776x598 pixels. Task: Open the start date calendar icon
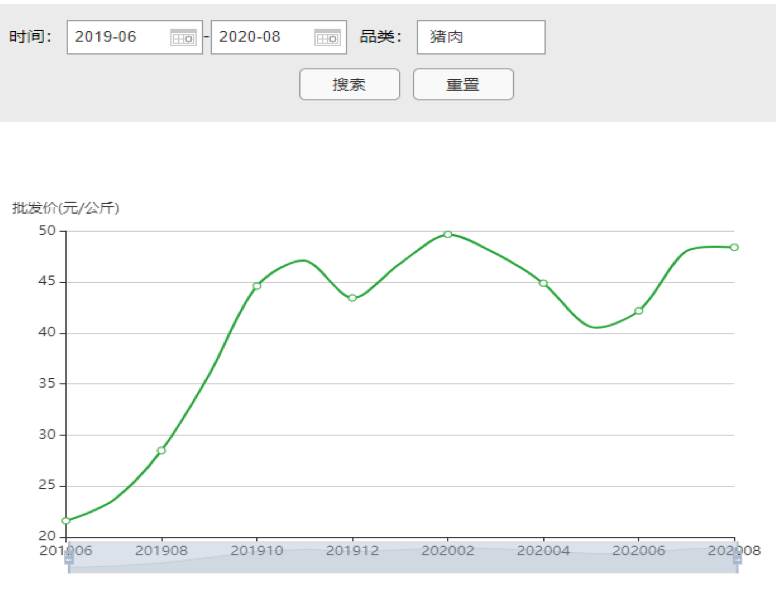tap(183, 37)
